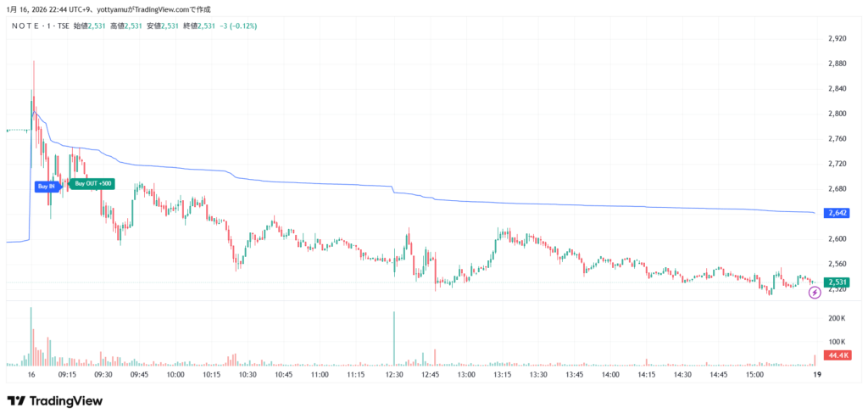The height and width of the screenshot is (419, 868).
Task: Click the green 2,531 price tag
Action: coord(837,282)
